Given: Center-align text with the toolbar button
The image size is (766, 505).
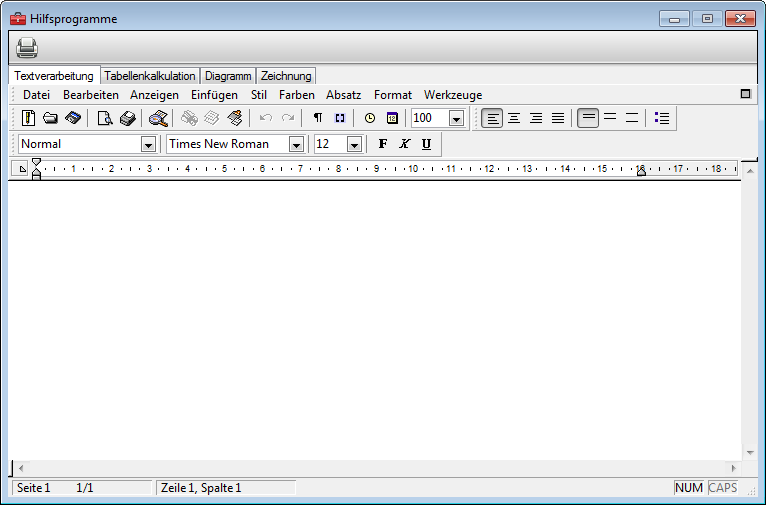Looking at the screenshot, I should tap(514, 118).
